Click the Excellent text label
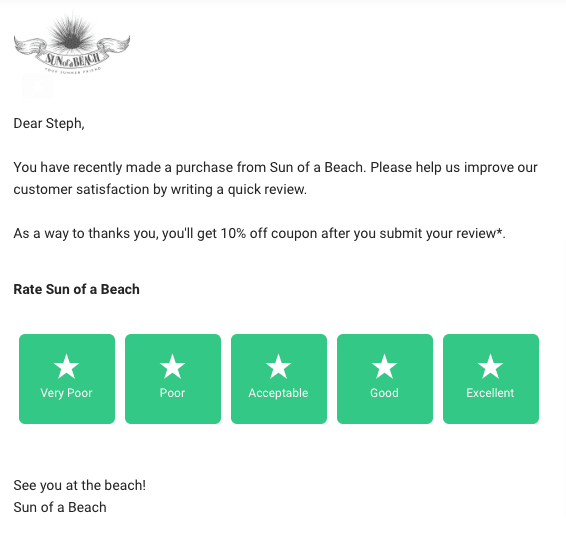This screenshot has width=566, height=538. click(x=490, y=393)
